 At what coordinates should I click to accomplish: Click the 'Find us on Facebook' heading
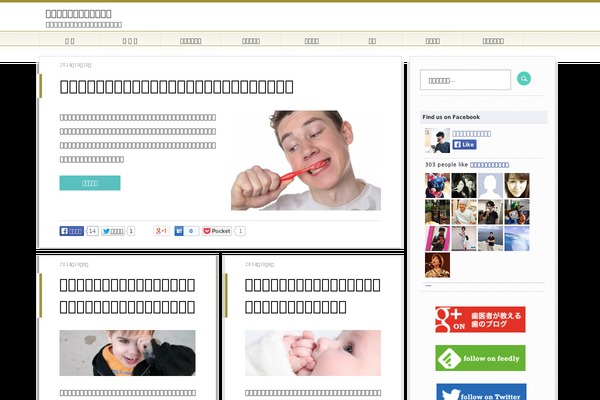451,117
